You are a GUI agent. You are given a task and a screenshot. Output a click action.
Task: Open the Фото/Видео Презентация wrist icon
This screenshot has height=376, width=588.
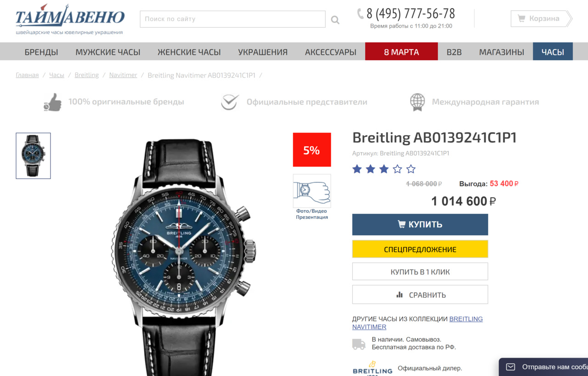tap(312, 191)
